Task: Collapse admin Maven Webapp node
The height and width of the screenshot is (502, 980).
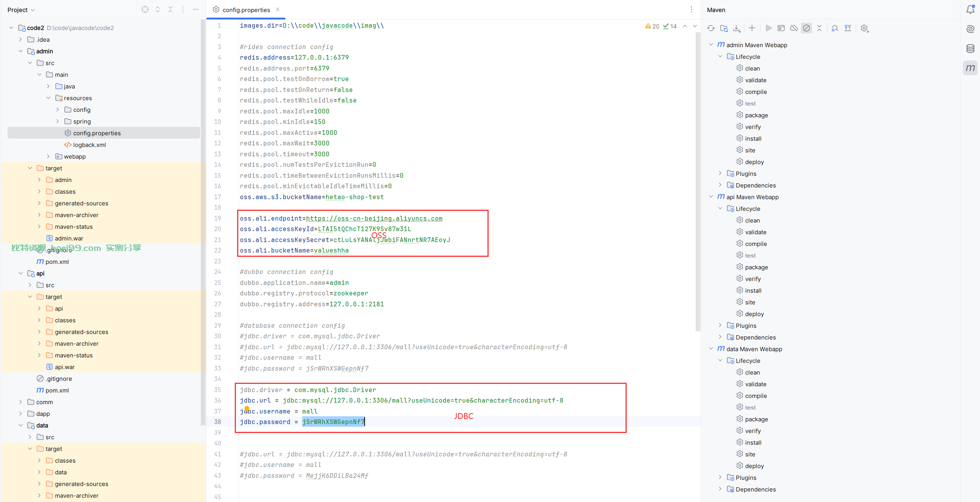Action: [x=711, y=45]
